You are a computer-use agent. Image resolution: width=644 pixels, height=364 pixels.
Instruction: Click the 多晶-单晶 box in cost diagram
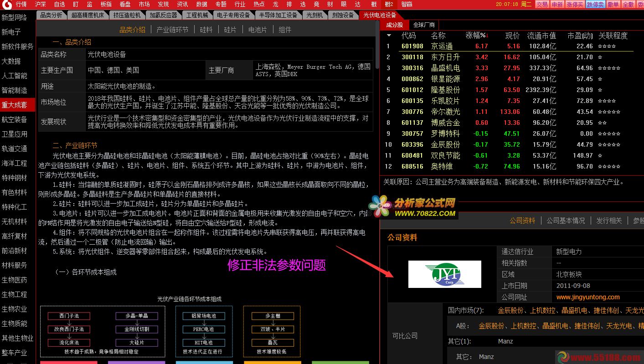137,316
